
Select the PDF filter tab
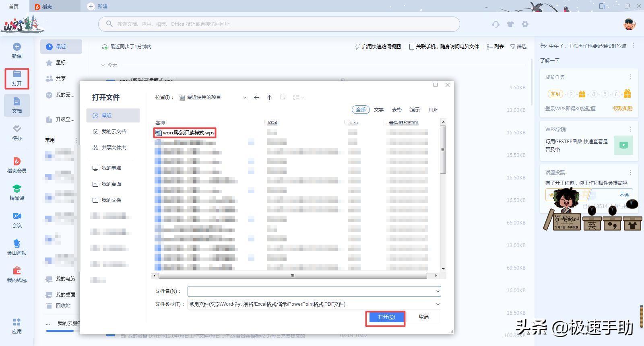click(x=433, y=109)
